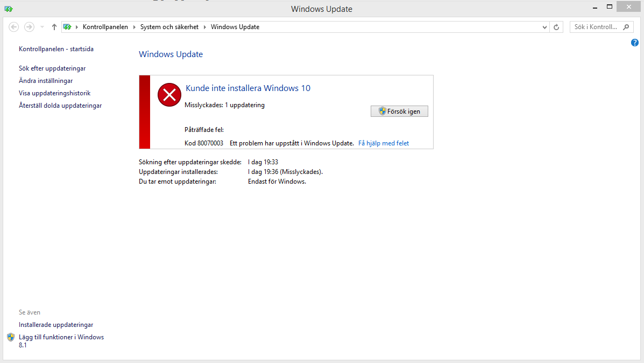Open help with the blue question mark icon
Viewport: 644px width, 363px height.
point(634,43)
